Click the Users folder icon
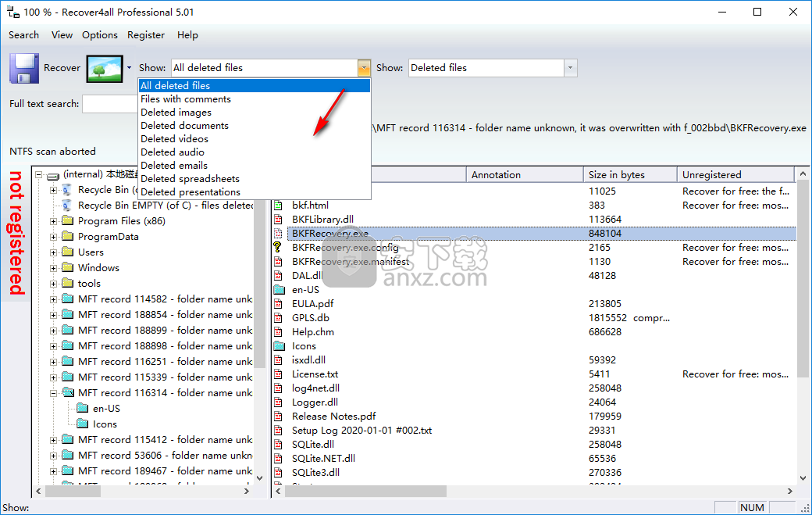The image size is (812, 515). click(68, 252)
